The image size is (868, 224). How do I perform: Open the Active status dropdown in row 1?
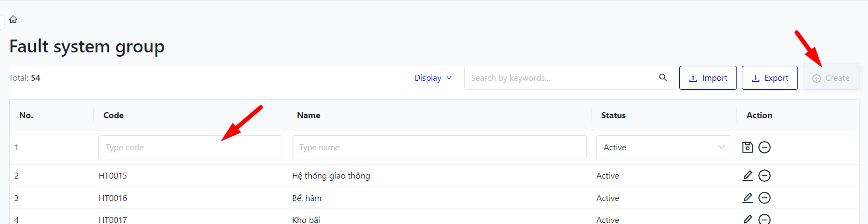pos(664,147)
